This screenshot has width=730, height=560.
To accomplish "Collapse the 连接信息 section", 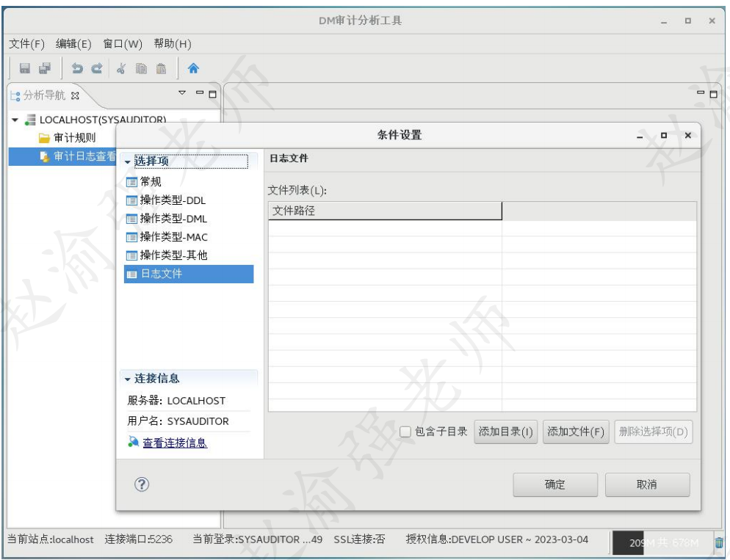I will point(128,379).
